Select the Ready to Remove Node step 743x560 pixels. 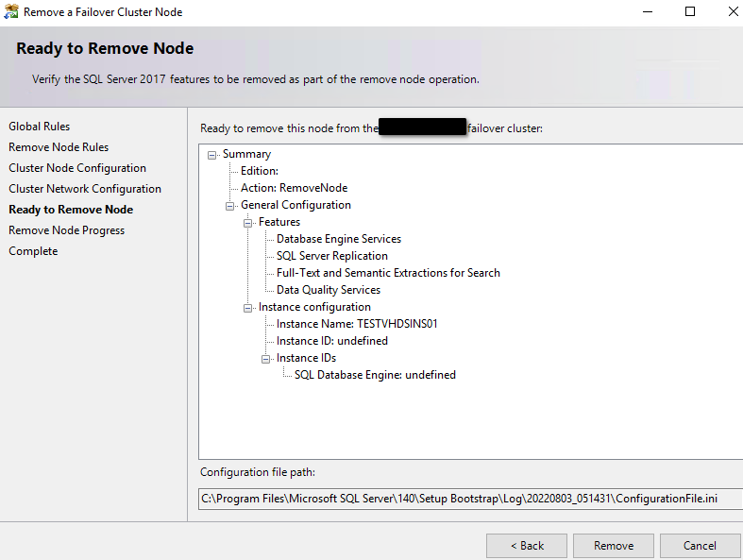click(71, 210)
